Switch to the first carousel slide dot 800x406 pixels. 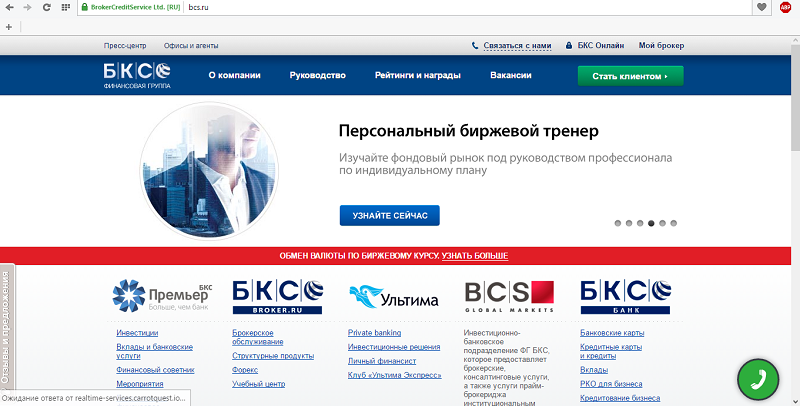click(617, 223)
